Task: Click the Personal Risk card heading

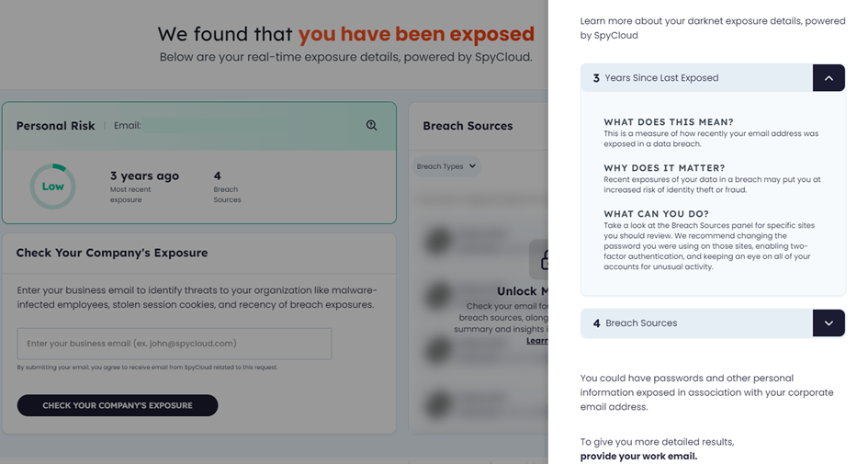Action: tap(55, 126)
